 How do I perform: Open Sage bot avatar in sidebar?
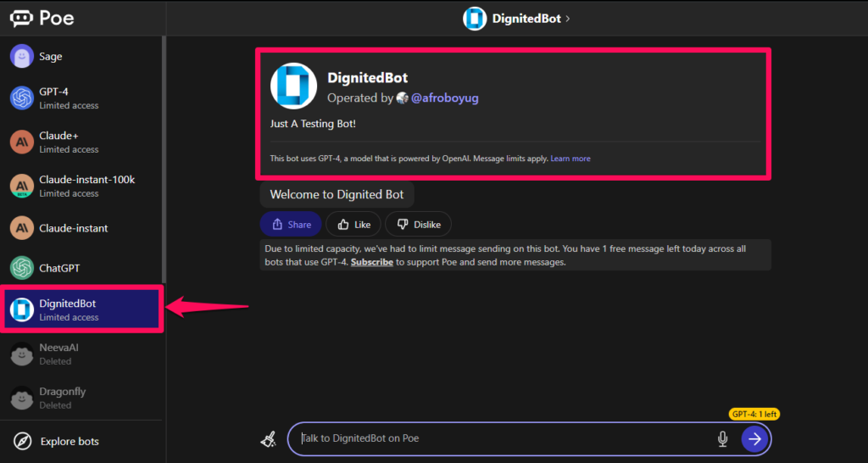tap(22, 56)
